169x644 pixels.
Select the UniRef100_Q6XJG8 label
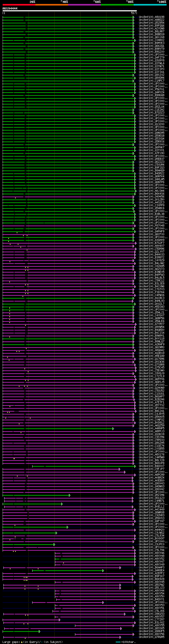(152, 37)
